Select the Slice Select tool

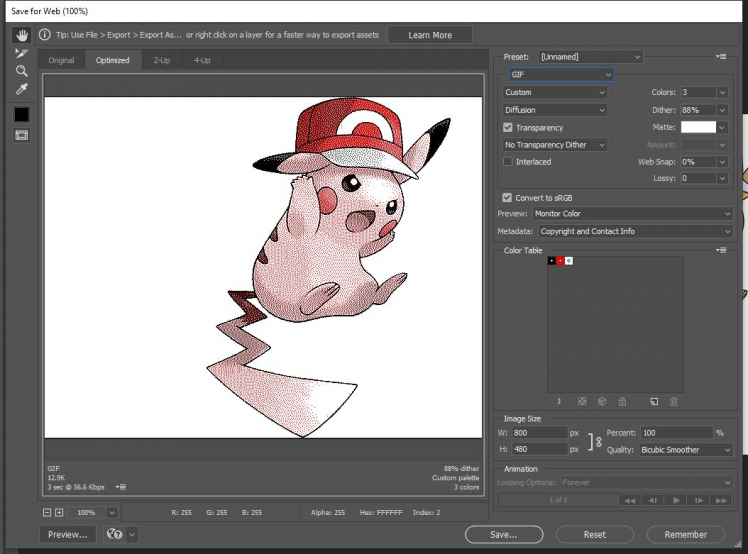(21, 53)
